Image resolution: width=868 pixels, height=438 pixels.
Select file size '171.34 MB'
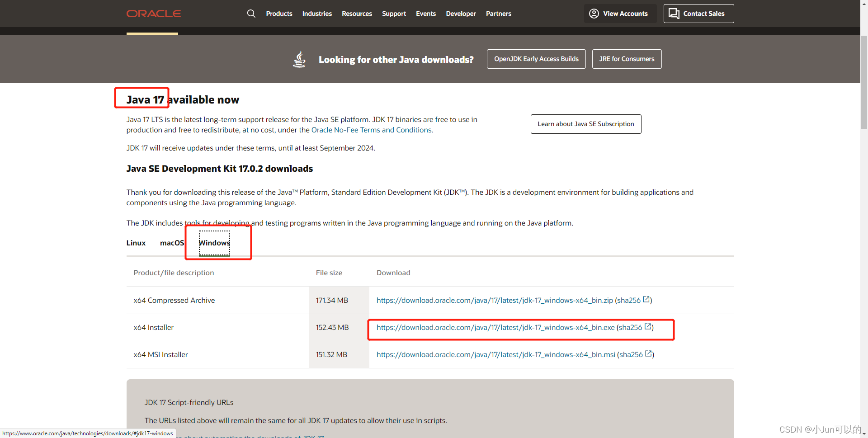coord(332,300)
